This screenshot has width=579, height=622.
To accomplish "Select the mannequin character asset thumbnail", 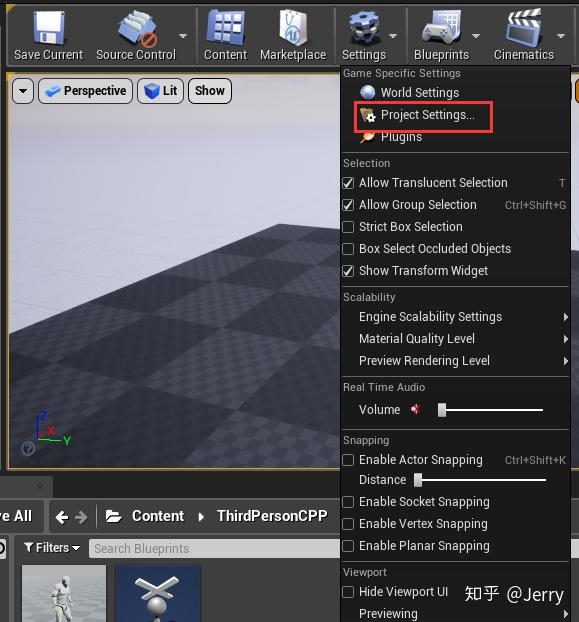I will [64, 593].
